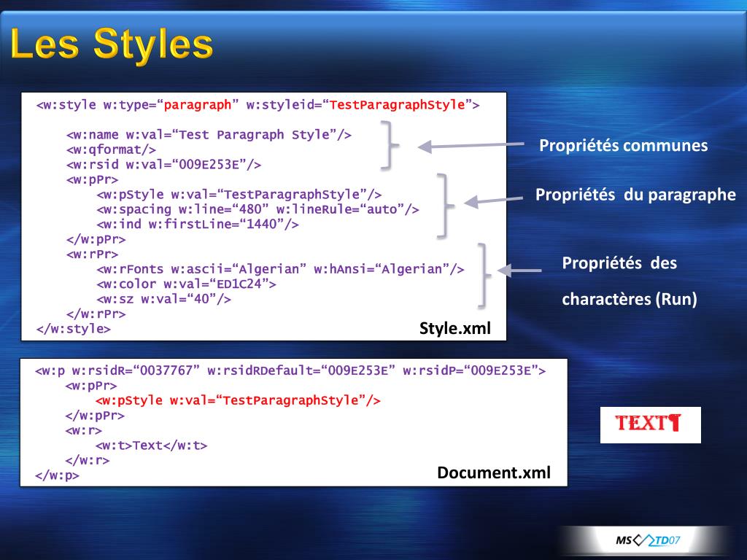Click the <w:t>Text</w:t> line
Screen dimensions: 747x560
click(152, 446)
